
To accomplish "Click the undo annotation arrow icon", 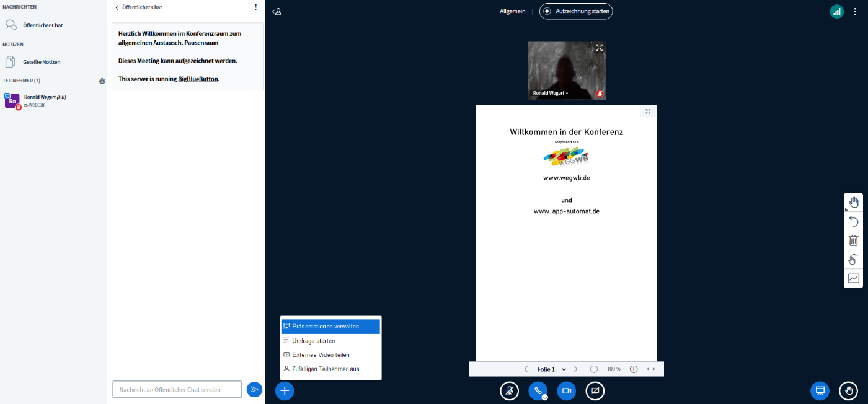I will (853, 221).
